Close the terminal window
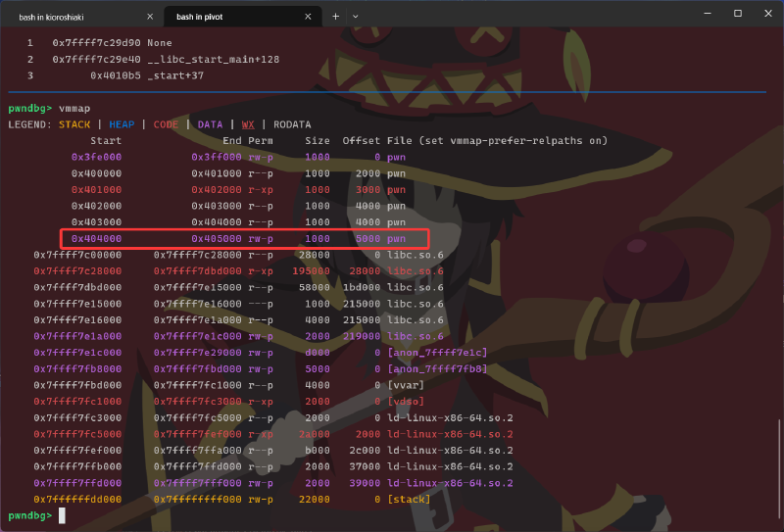 (768, 14)
